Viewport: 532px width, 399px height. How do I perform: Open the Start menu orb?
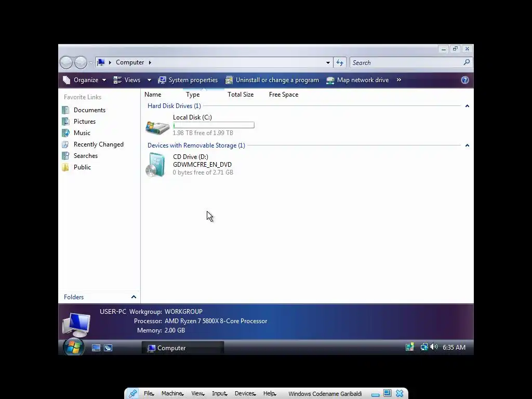(74, 347)
